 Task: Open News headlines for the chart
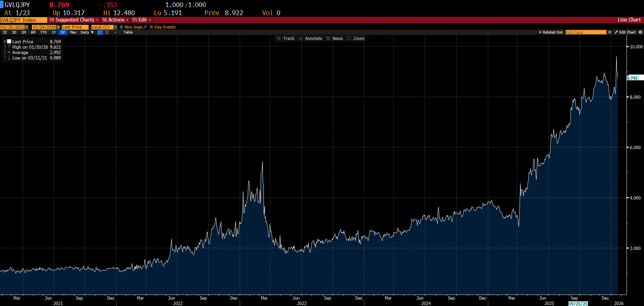click(335, 38)
